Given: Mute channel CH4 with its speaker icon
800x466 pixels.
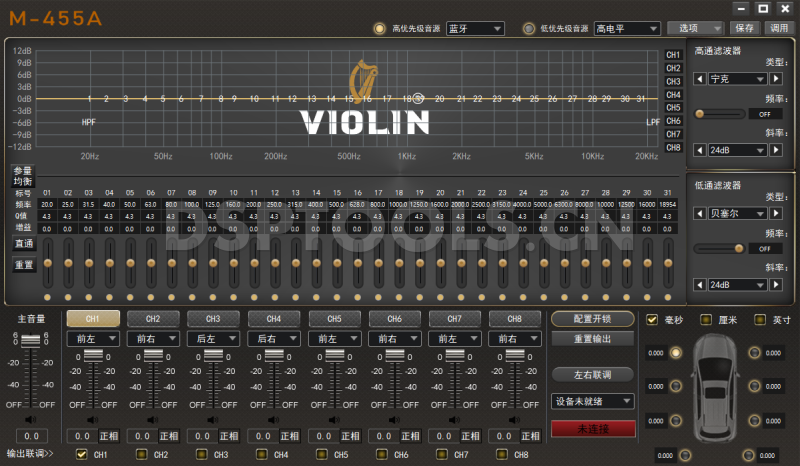Looking at the screenshot, I should [x=274, y=420].
